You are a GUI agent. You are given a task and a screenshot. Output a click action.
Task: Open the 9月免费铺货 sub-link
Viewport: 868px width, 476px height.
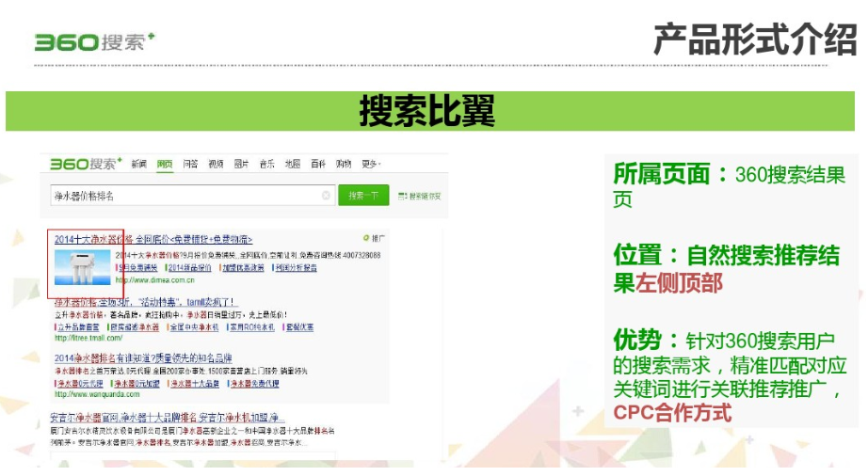137,267
